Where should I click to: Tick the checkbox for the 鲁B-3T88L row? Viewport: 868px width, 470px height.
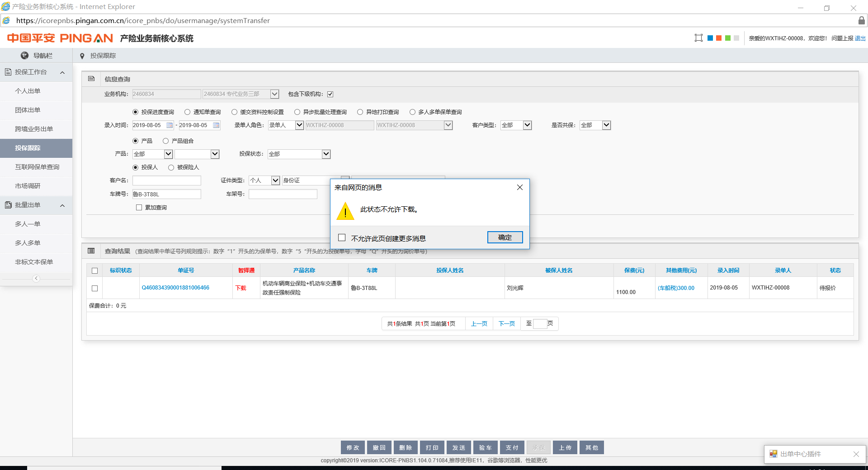coord(94,288)
